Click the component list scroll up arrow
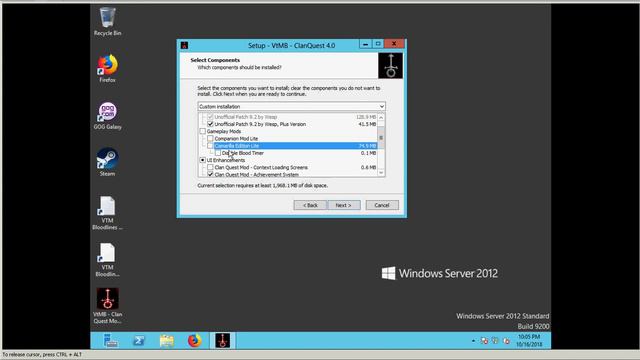Screen dimensions: 640x360 [381, 117]
